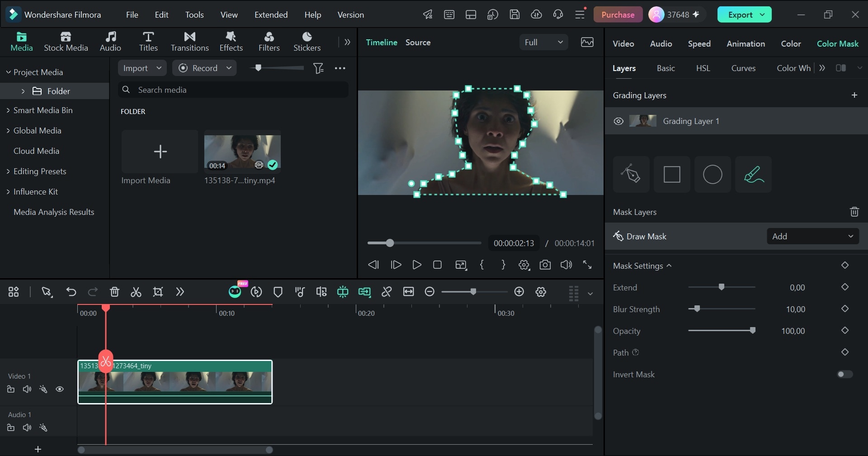Open the Add blend mode dropdown
868x456 pixels.
813,237
